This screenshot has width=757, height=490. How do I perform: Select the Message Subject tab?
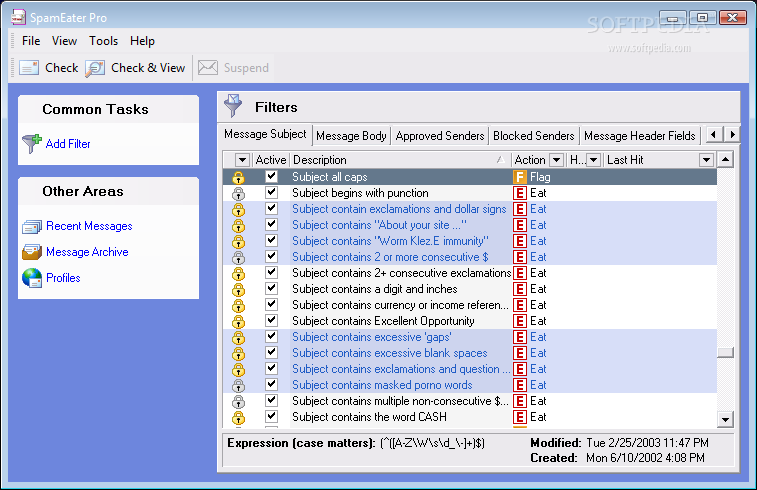click(265, 134)
